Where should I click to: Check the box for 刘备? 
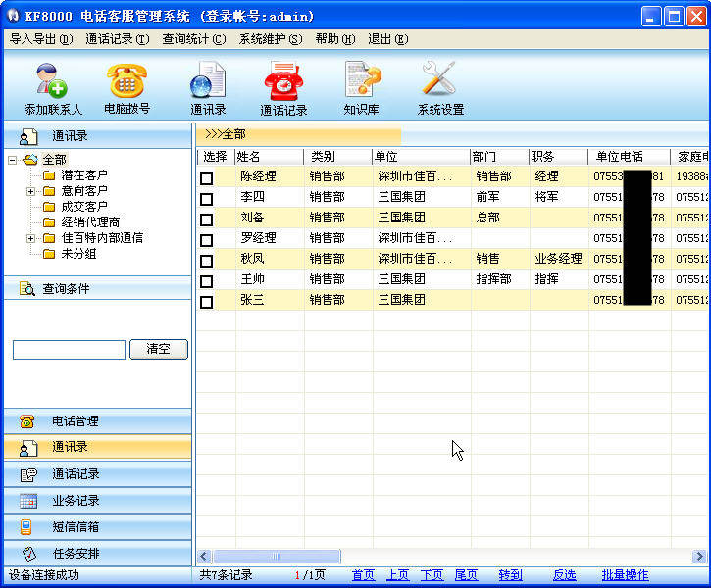(x=206, y=220)
